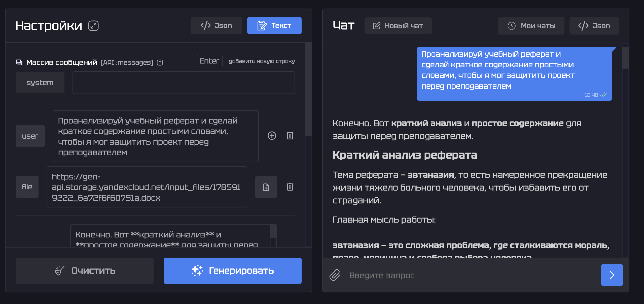Start a Новый чат
The image size is (644, 304).
[398, 26]
